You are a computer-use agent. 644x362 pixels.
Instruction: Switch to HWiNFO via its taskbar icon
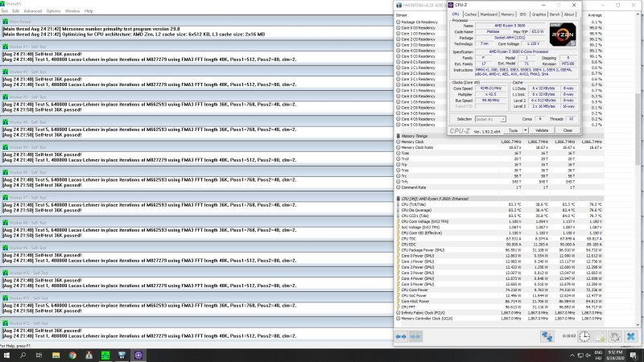pyautogui.click(x=122, y=356)
